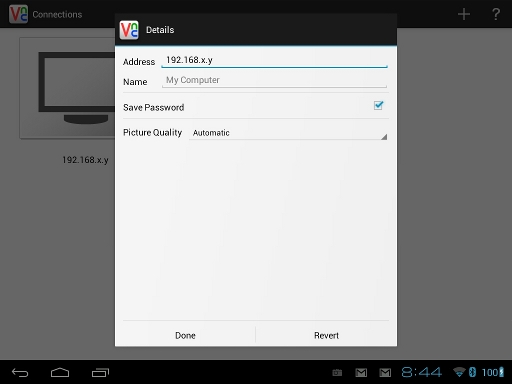The width and height of the screenshot is (512, 384).
Task: Open the first mail notification icon
Action: 361,372
